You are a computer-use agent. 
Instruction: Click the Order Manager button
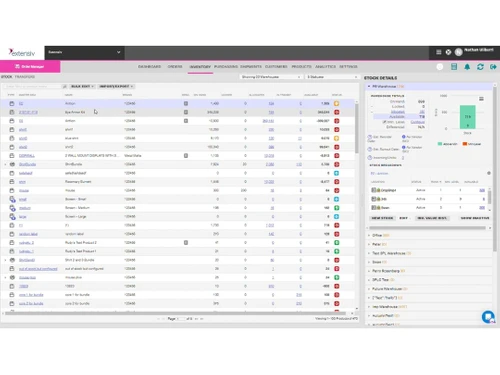[x=30, y=67]
